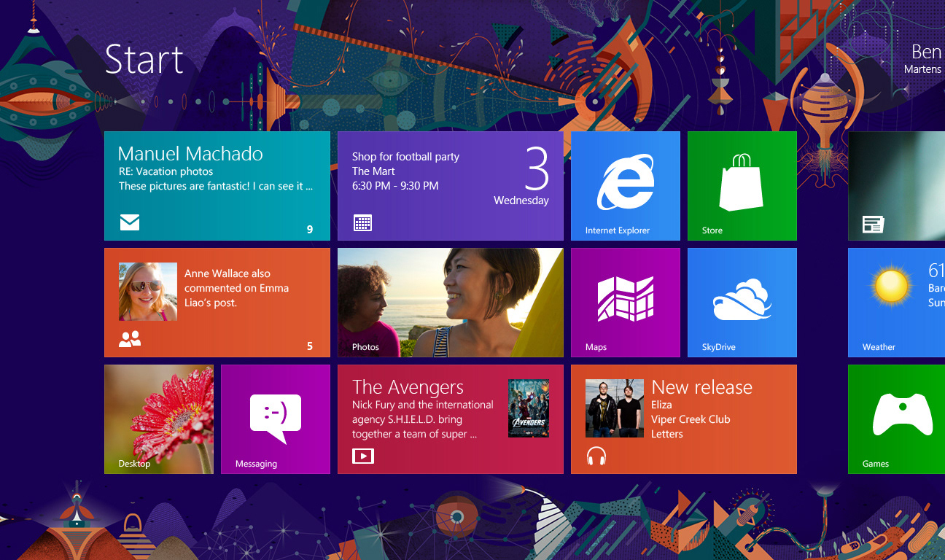
Task: Open the Weather sun tile
Action: coord(896,302)
